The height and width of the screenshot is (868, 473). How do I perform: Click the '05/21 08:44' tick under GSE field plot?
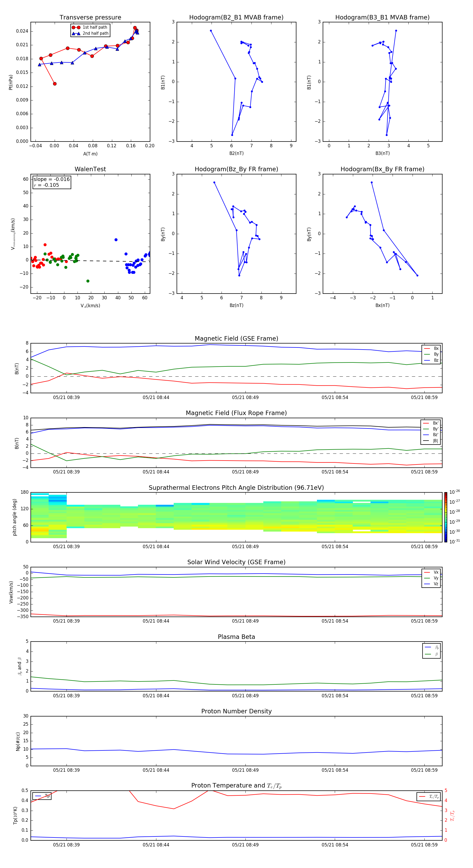[x=156, y=397]
